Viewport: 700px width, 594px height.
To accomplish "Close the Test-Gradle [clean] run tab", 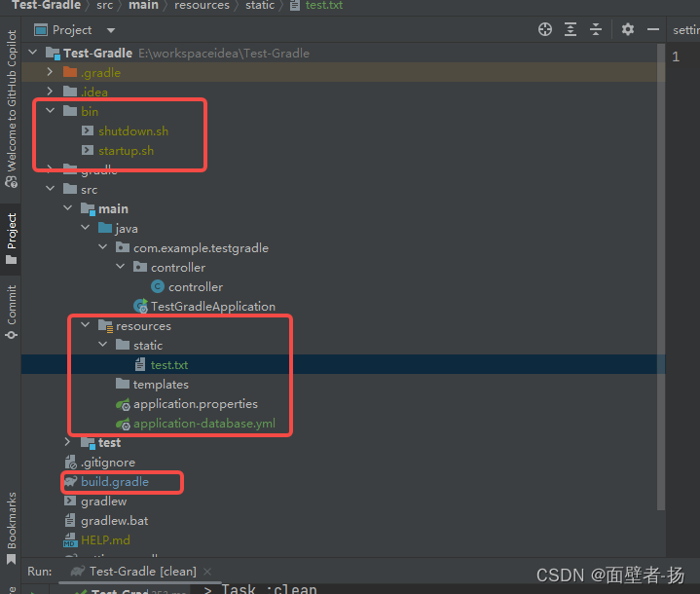I will click(207, 572).
